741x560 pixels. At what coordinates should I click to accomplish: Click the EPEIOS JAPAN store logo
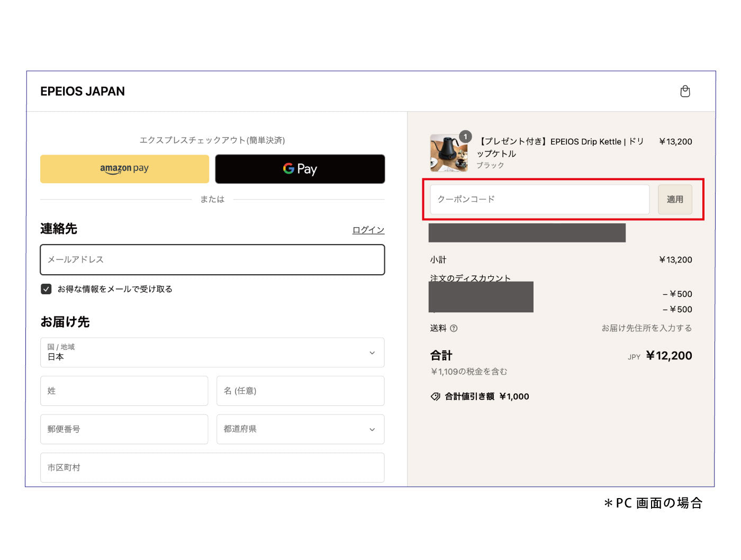pyautogui.click(x=83, y=92)
